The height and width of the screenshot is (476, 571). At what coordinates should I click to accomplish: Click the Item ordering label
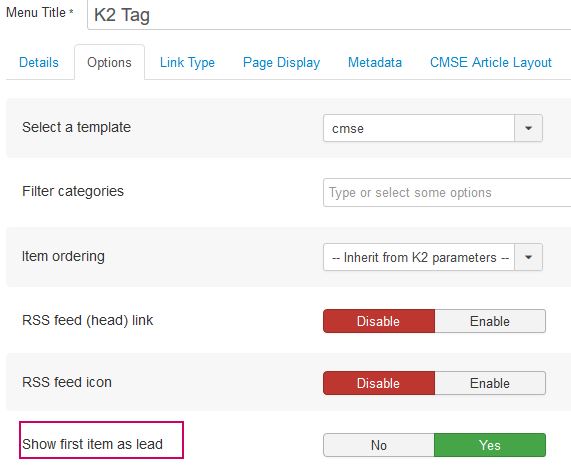click(63, 256)
